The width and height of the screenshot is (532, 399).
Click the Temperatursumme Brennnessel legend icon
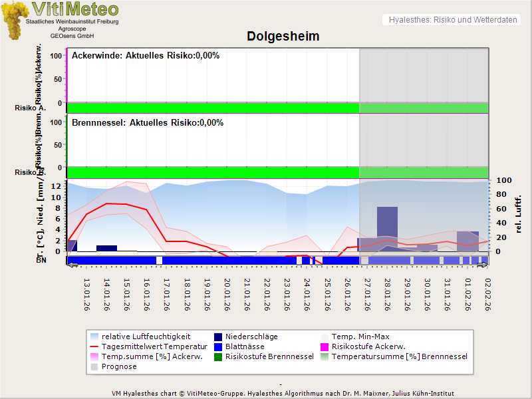pyautogui.click(x=324, y=356)
